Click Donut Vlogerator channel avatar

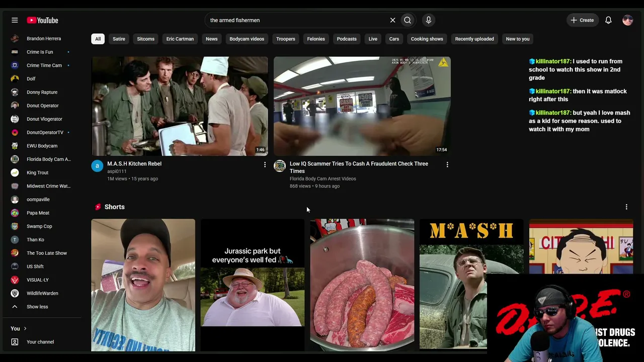pos(15,119)
